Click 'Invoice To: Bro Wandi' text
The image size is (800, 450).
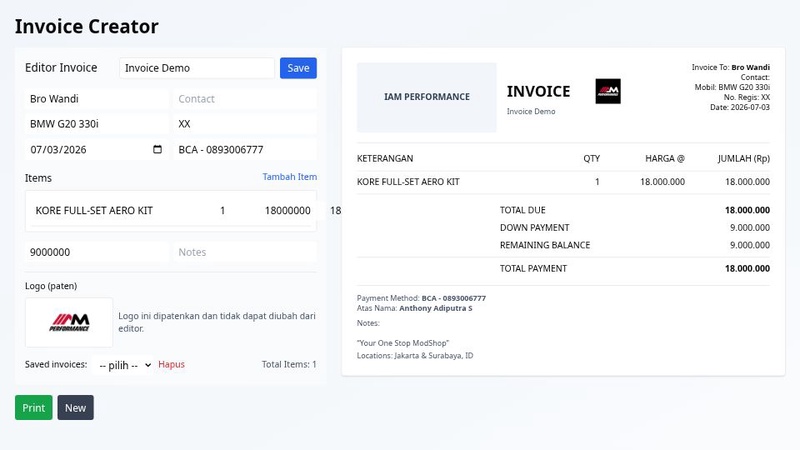pyautogui.click(x=731, y=67)
